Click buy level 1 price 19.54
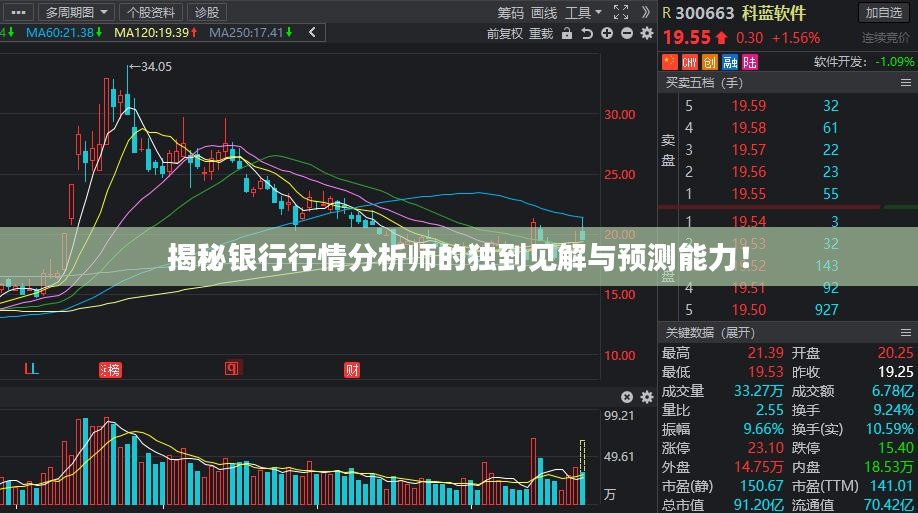Image resolution: width=918 pixels, height=513 pixels. coord(748,221)
